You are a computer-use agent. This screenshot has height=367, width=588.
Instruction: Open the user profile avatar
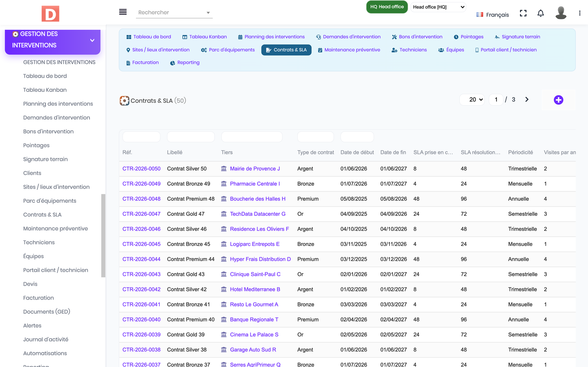[561, 13]
